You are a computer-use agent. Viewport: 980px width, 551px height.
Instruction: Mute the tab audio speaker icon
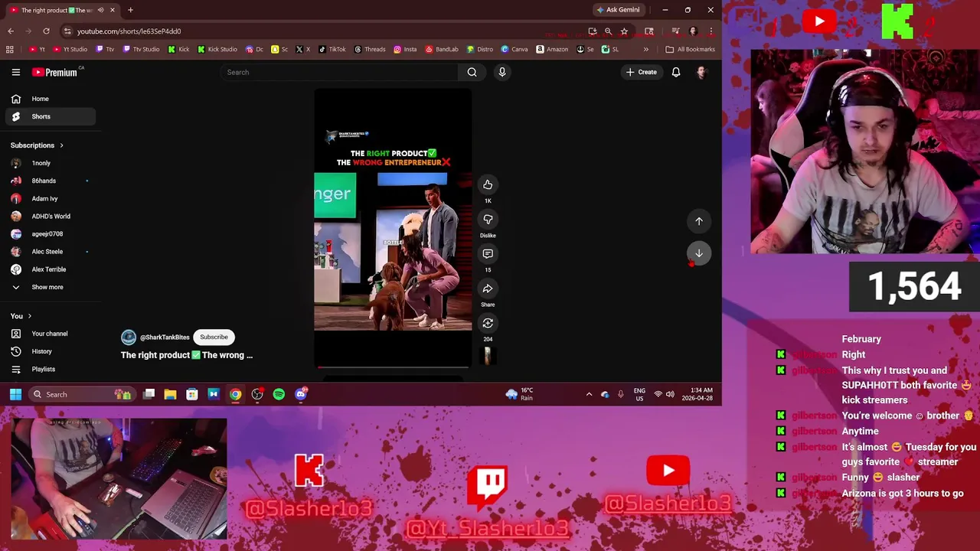click(100, 10)
